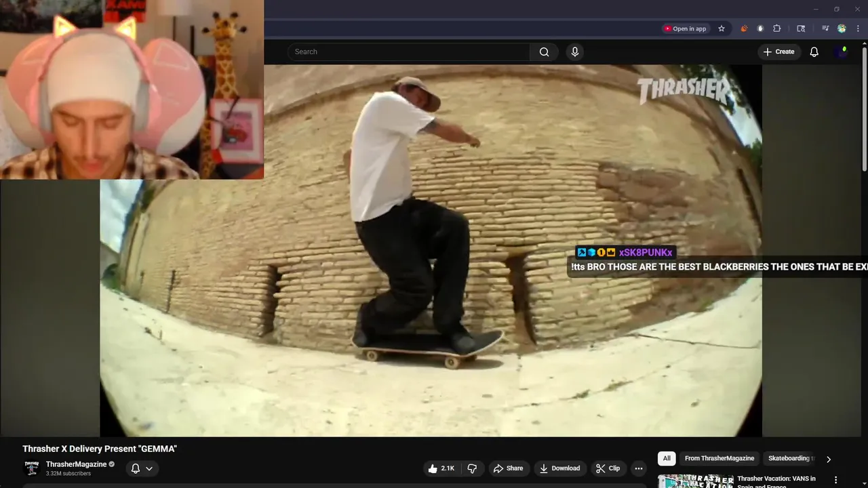Open the YouTube account avatar menu
Viewport: 868px width, 488px height.
(842, 52)
